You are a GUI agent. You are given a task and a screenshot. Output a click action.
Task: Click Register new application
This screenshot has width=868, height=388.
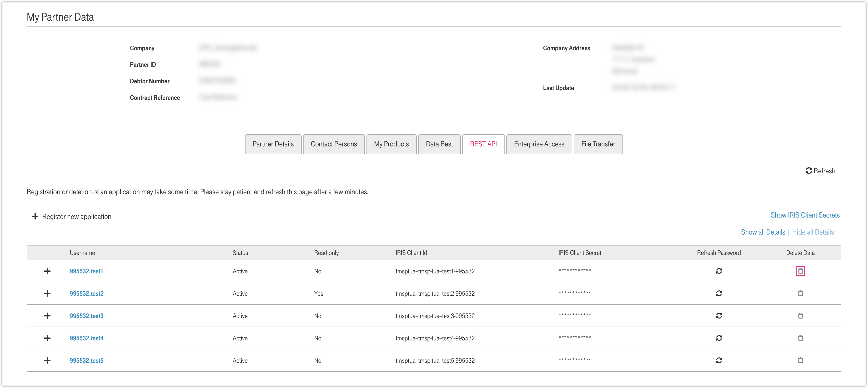point(72,217)
